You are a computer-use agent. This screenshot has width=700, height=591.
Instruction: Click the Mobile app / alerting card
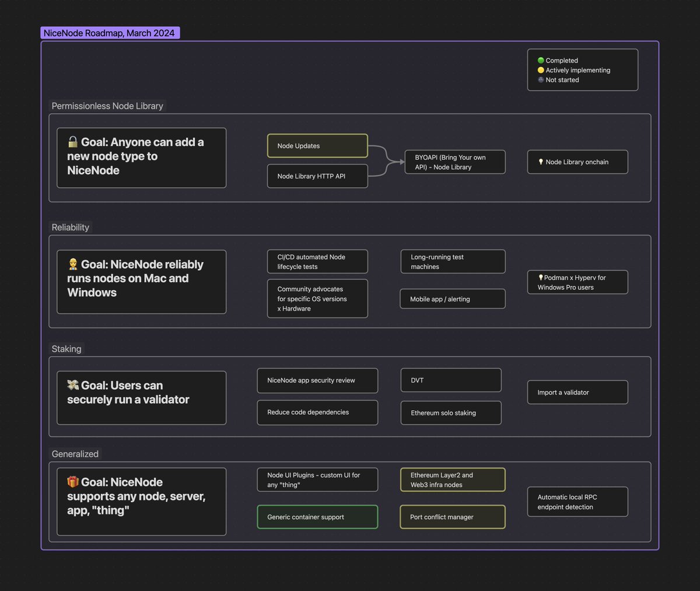coord(453,299)
